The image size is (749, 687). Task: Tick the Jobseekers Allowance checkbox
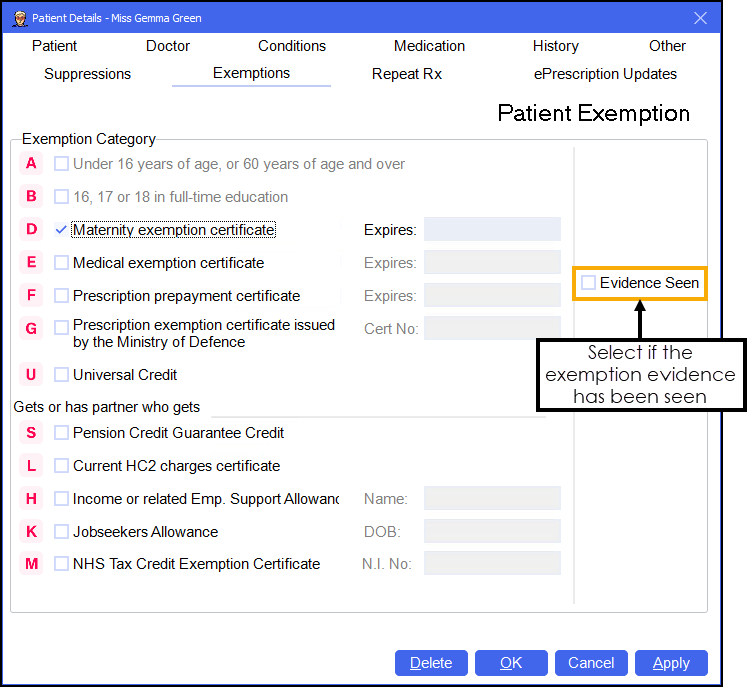tap(62, 532)
